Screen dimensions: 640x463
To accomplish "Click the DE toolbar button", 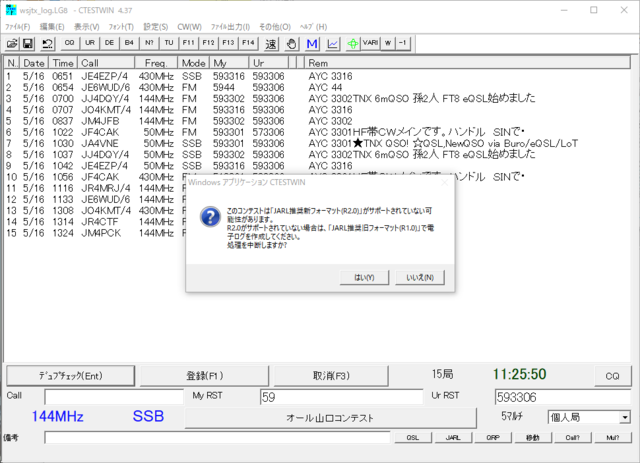I will tap(109, 43).
